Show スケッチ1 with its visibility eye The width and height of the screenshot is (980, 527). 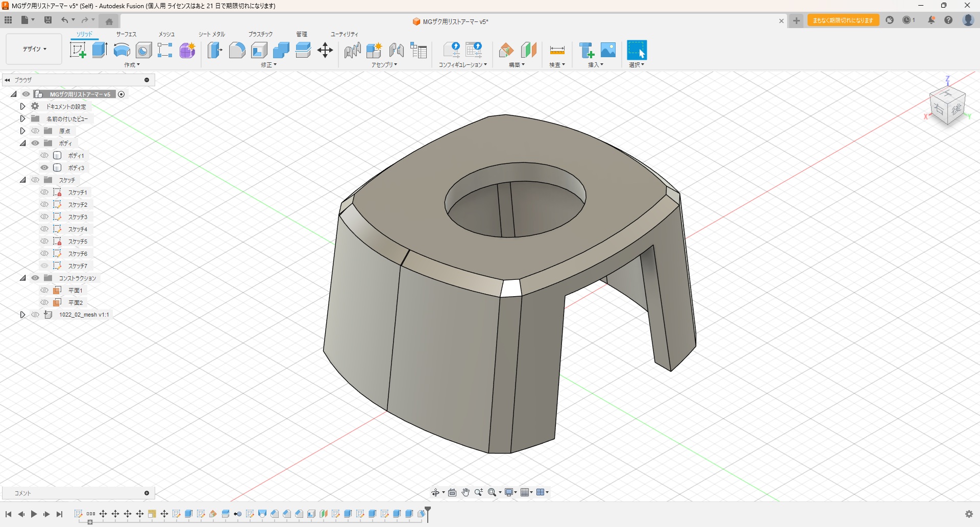coord(44,192)
